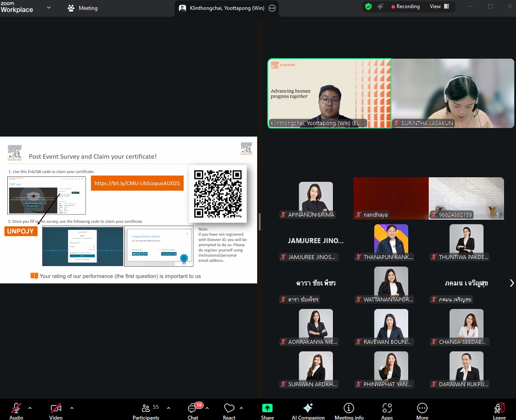
Task: Open the AI Companion panel
Action: 308,411
